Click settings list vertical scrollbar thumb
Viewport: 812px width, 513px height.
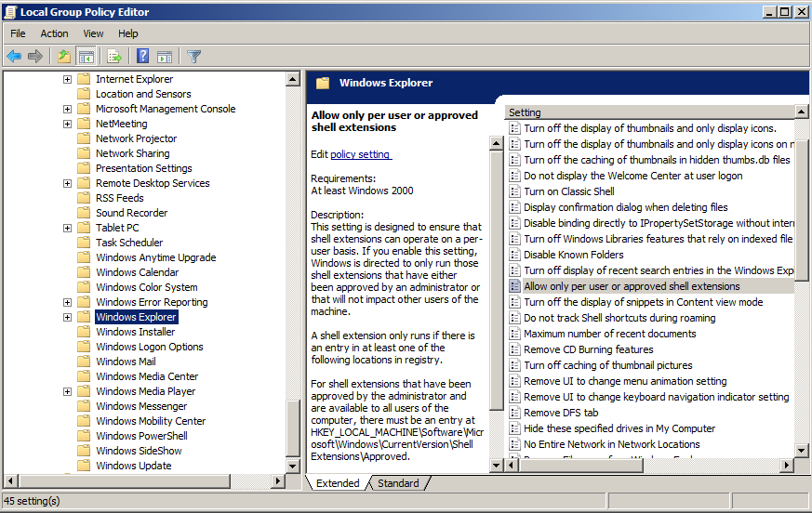[x=801, y=211]
